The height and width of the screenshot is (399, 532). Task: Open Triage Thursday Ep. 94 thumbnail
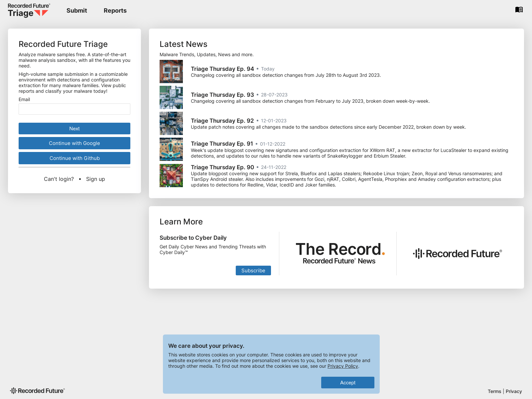pyautogui.click(x=171, y=71)
